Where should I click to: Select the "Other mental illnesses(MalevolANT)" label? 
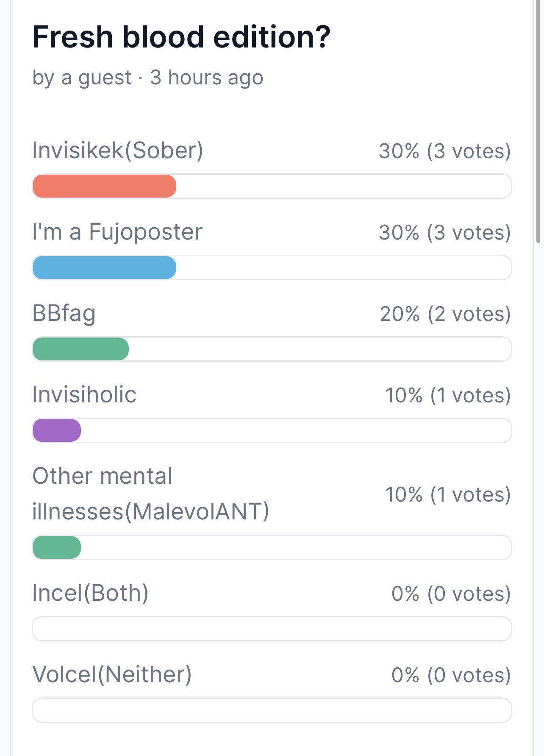(150, 494)
